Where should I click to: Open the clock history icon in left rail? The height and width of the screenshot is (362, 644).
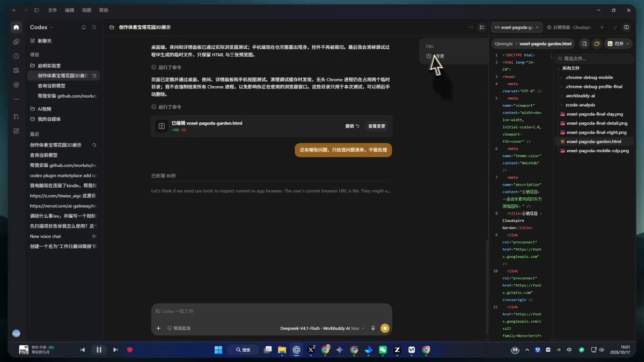click(16, 56)
